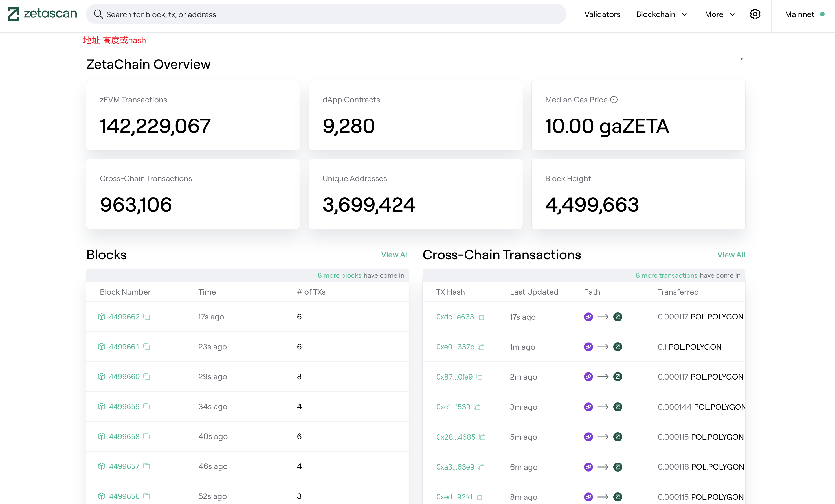Open the settings gear icon
835x504 pixels.
pyautogui.click(x=755, y=14)
